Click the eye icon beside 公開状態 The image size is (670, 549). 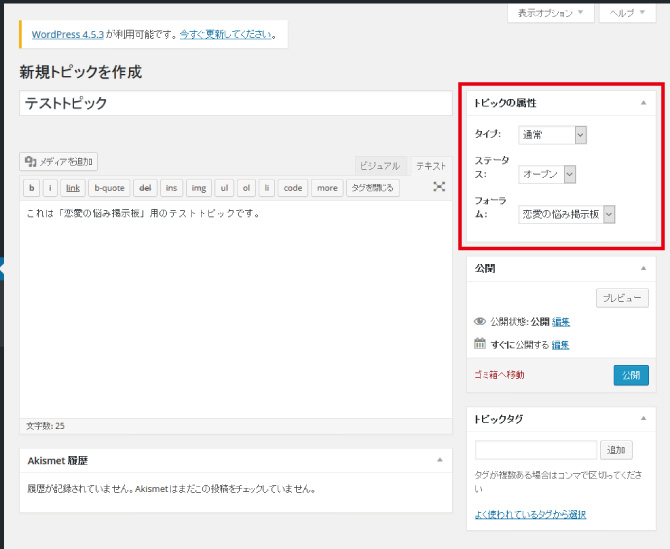click(x=480, y=321)
